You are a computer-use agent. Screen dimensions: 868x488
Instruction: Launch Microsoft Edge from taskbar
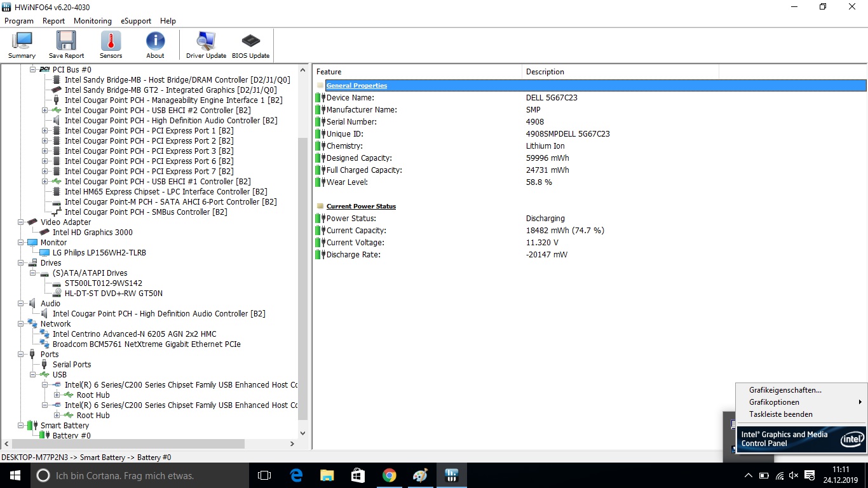296,475
